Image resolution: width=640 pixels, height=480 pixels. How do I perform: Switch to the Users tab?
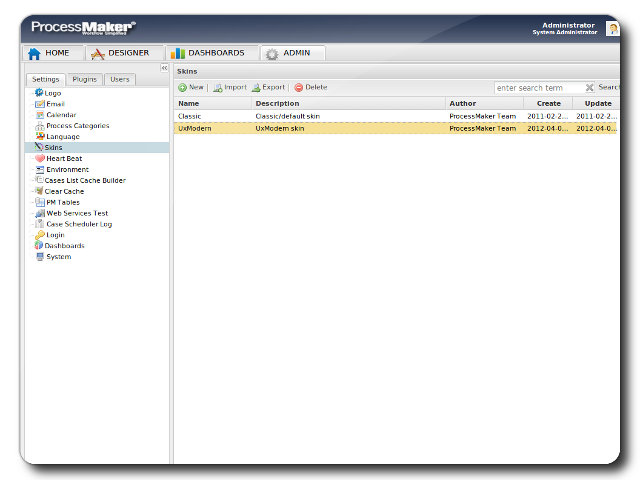[120, 79]
